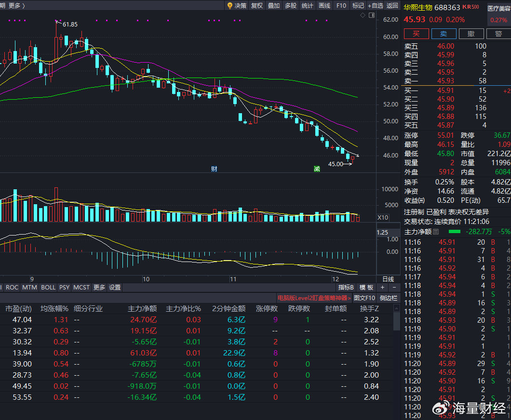Click 买一 price 45.91
Viewport: 511px width, 420px height.
(x=445, y=90)
